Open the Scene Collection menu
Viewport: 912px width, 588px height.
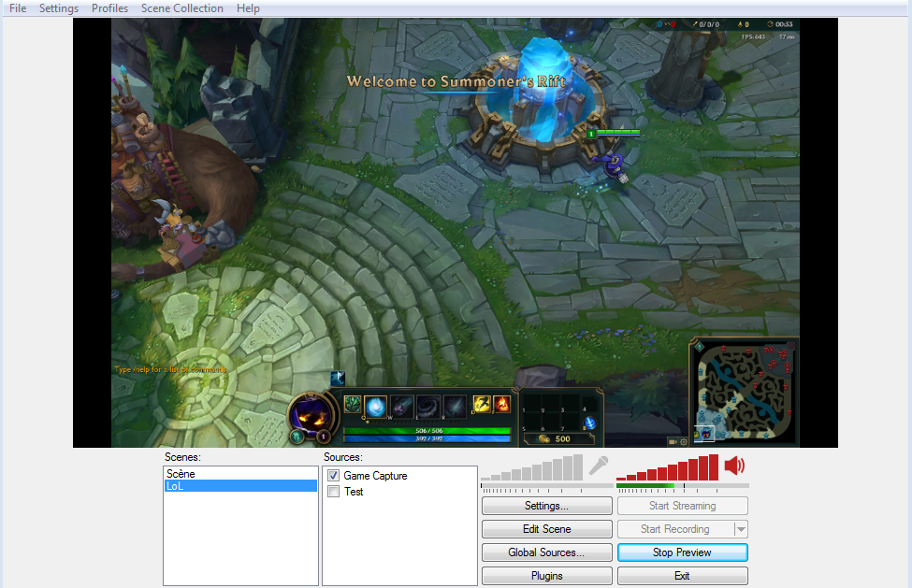[182, 8]
